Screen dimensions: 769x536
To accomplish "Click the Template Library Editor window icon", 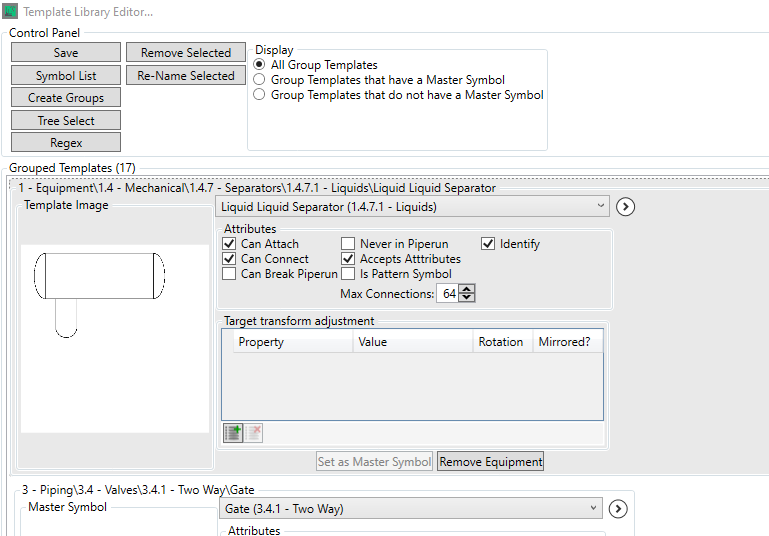I will point(11,11).
